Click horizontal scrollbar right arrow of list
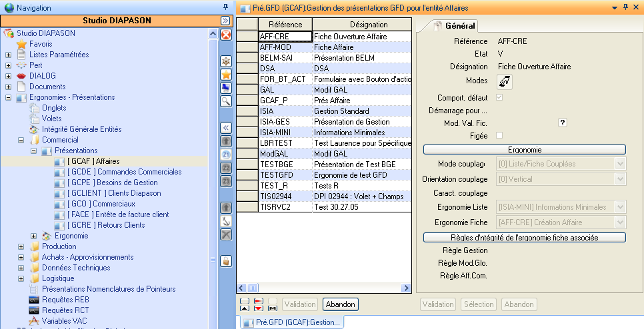Image resolution: width=644 pixels, height=329 pixels. 406,288
